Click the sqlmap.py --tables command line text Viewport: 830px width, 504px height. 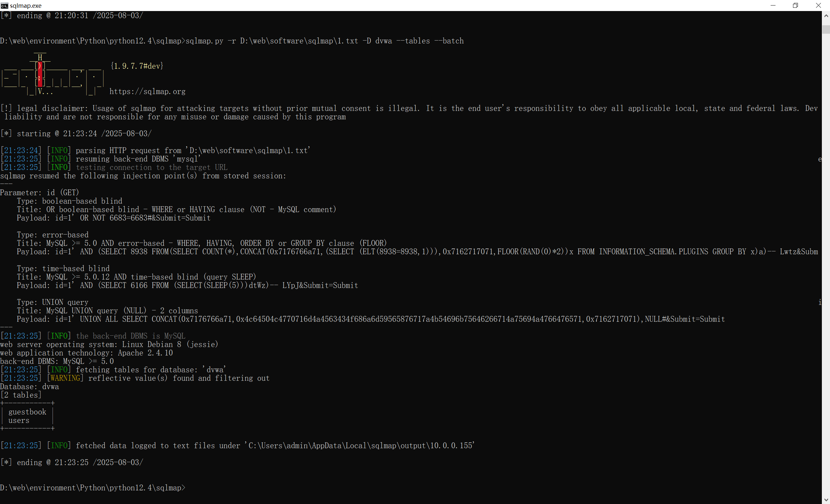(x=324, y=41)
